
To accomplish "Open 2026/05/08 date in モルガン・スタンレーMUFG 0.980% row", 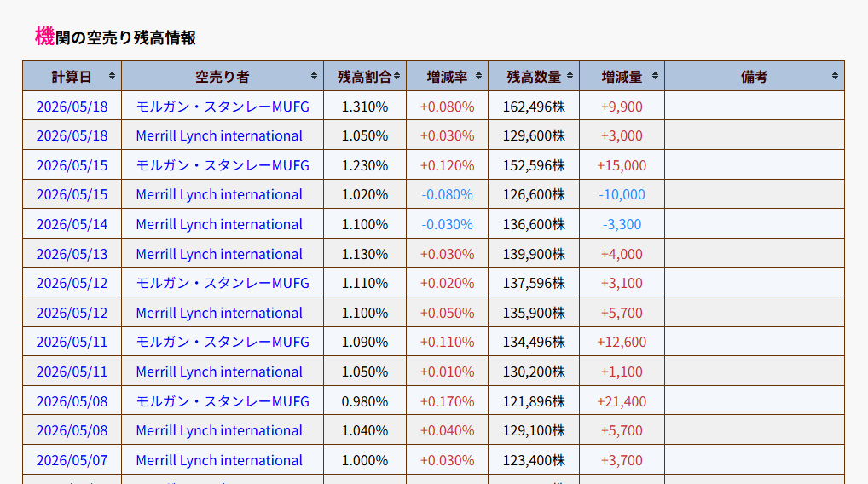I will [72, 401].
